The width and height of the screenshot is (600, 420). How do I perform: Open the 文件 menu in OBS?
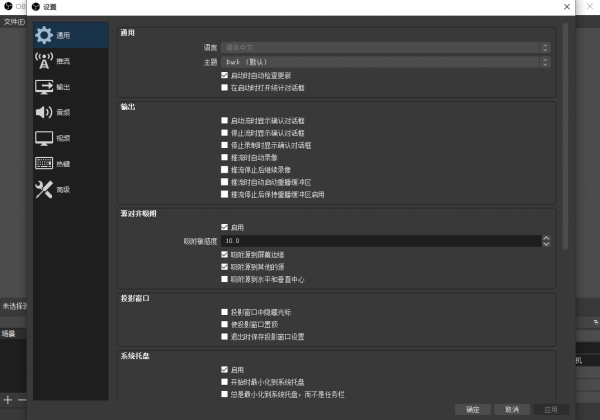(x=12, y=20)
